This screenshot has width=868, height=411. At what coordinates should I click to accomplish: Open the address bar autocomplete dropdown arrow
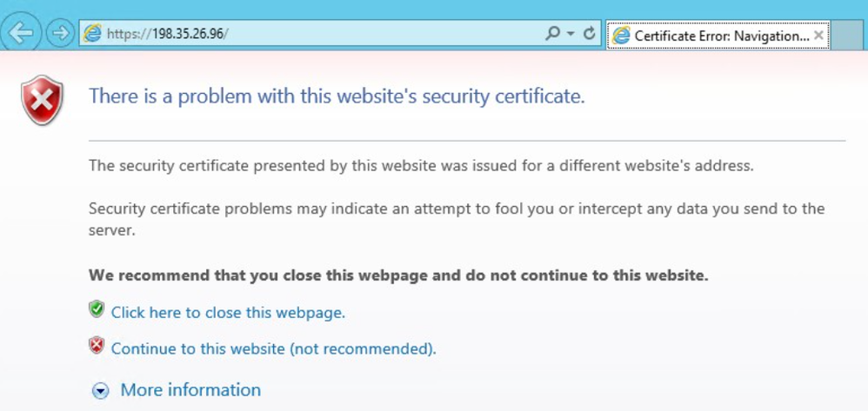click(571, 34)
